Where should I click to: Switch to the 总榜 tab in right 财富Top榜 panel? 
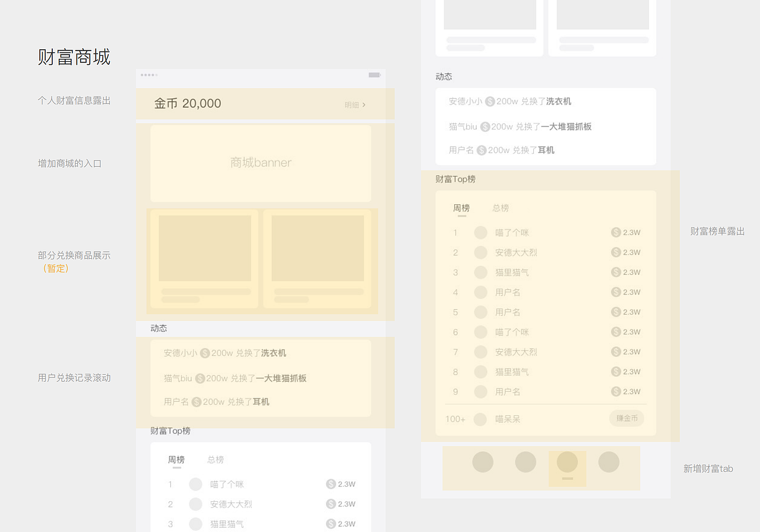pyautogui.click(x=499, y=208)
